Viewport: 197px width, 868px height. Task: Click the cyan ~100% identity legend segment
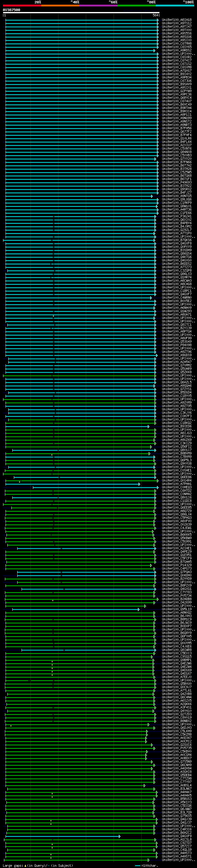(x=175, y=6)
